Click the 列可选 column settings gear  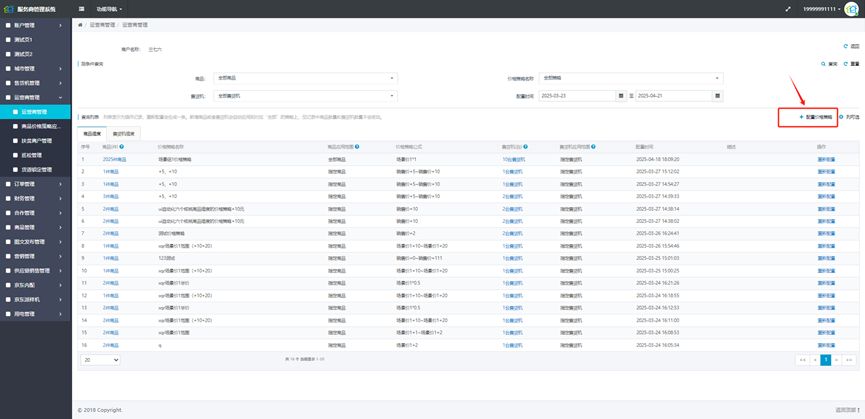tap(849, 117)
